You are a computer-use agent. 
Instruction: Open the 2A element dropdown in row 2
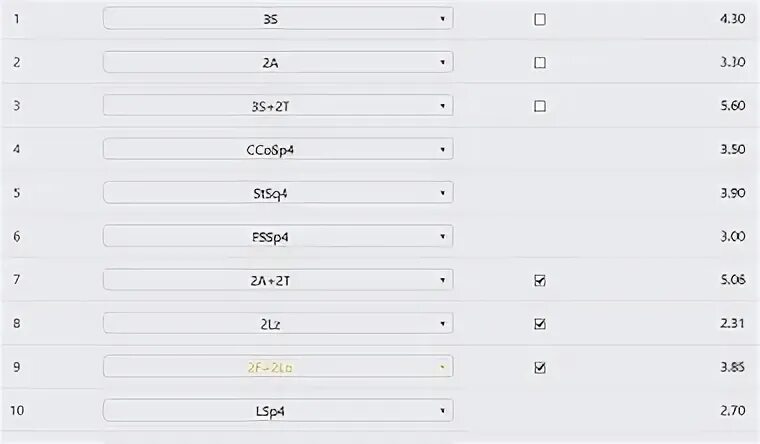tap(278, 62)
